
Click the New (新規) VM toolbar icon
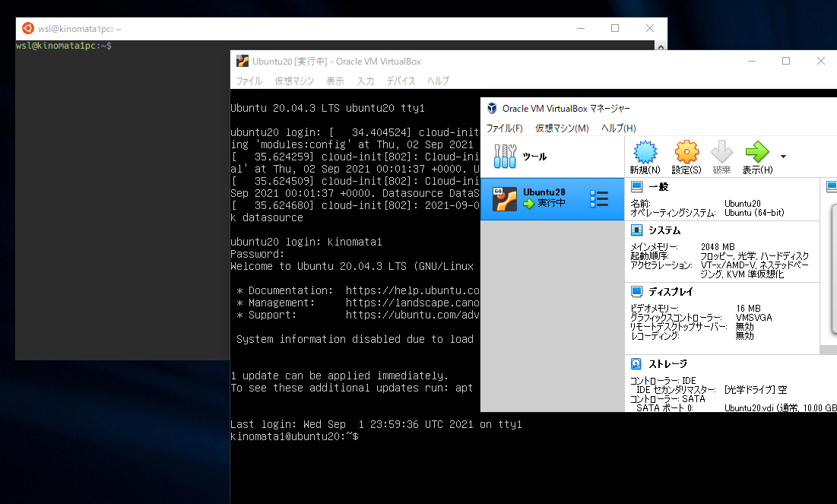tap(645, 152)
